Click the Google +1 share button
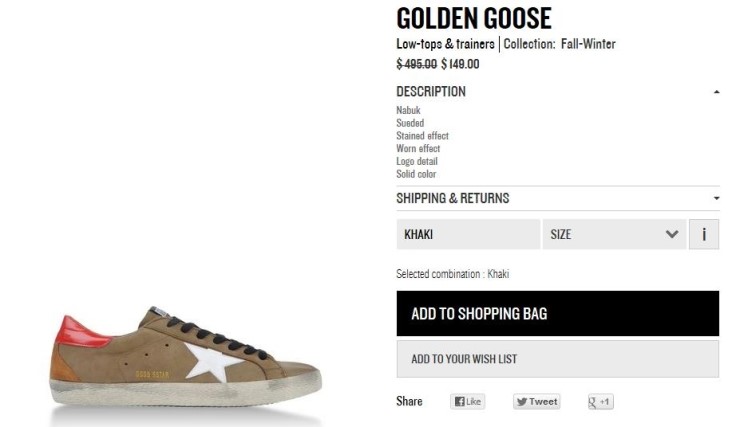Viewport: 740px width, 427px height. click(600, 402)
